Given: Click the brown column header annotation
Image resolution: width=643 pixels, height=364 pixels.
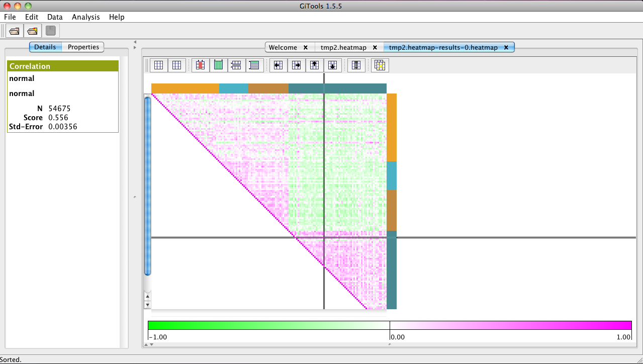Looking at the screenshot, I should 268,88.
